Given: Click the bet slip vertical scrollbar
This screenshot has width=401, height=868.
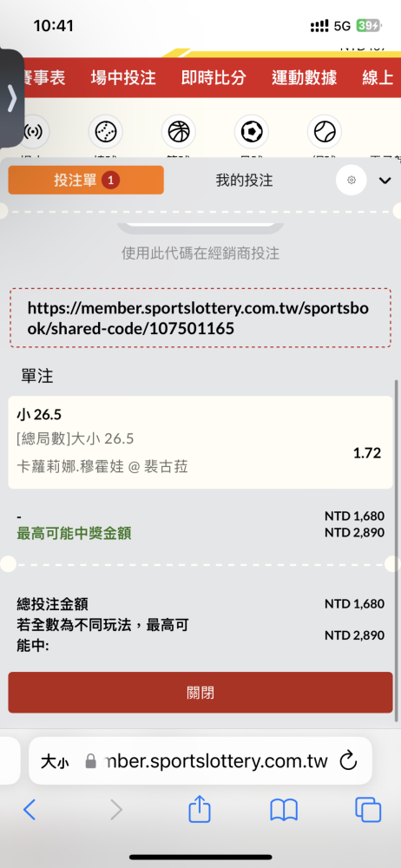Looking at the screenshot, I should pyautogui.click(x=396, y=551).
